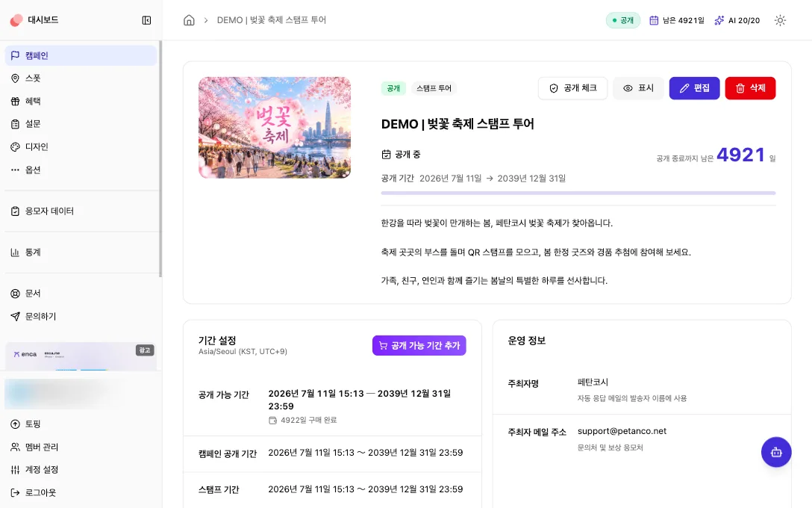Click the upload arrow icon beside 토핑
Image resolution: width=812 pixels, height=508 pixels.
click(15, 424)
